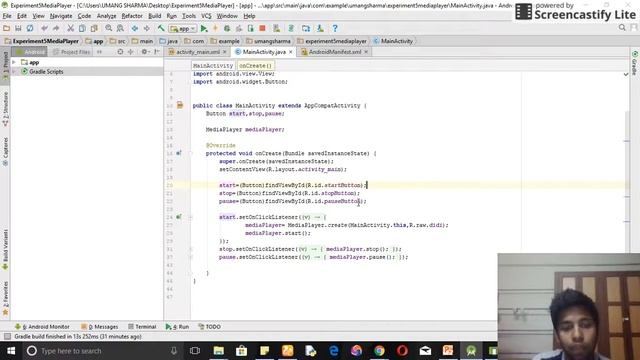Open the Refactor menu
Viewport: 640px width, 360px height.
point(132,16)
